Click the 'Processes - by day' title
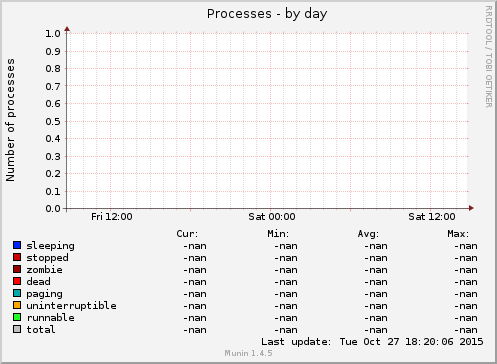Viewport: 497px width, 364px height. 267,14
